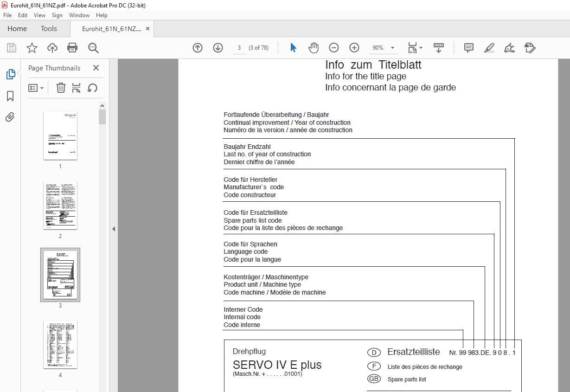This screenshot has width=570, height=392.
Task: Select page 2 thumbnail
Action: click(x=60, y=205)
